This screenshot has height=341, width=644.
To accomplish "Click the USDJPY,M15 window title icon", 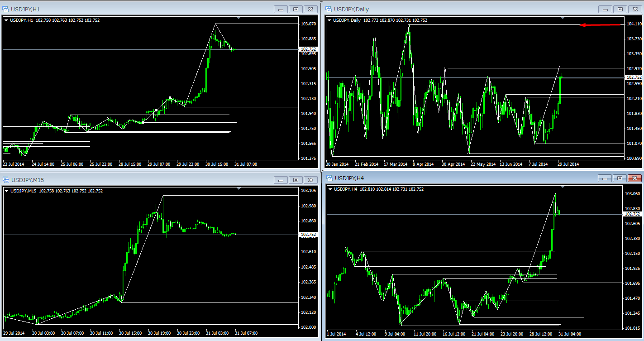I will tap(6, 180).
